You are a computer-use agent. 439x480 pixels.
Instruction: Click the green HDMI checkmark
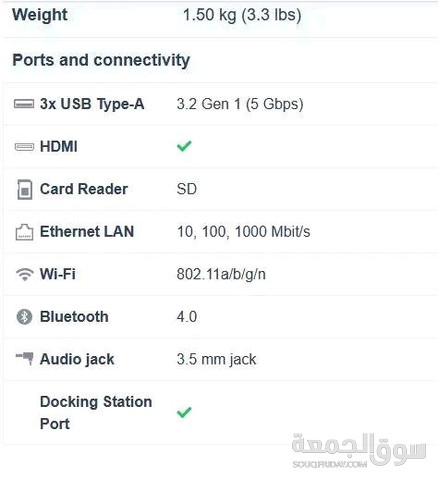(x=184, y=146)
